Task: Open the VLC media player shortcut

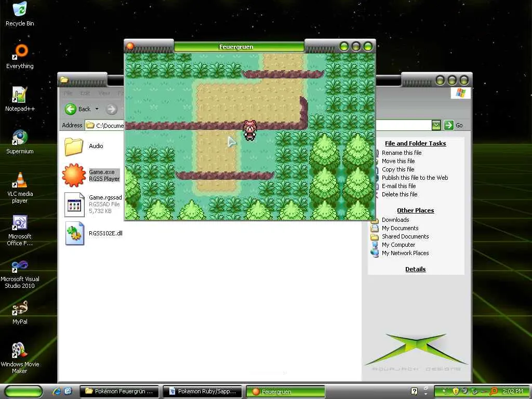Action: [x=20, y=187]
